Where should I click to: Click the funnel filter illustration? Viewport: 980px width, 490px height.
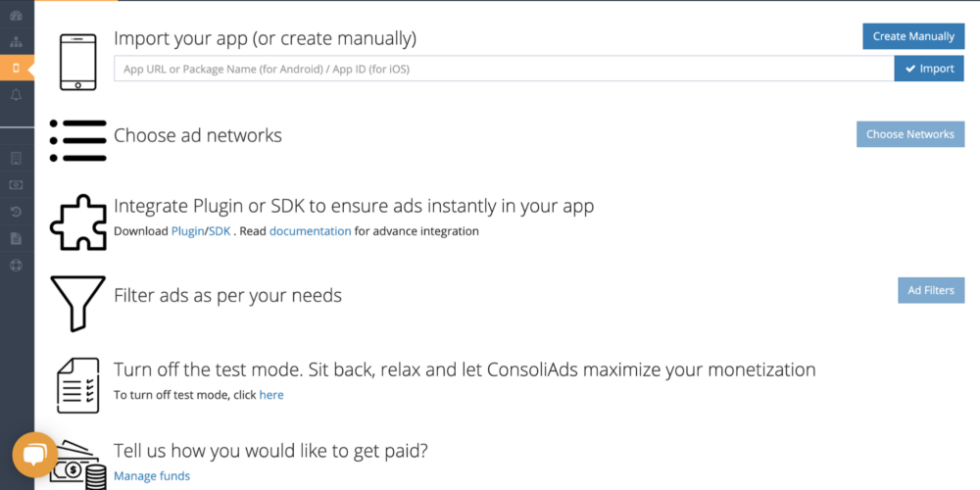click(78, 303)
